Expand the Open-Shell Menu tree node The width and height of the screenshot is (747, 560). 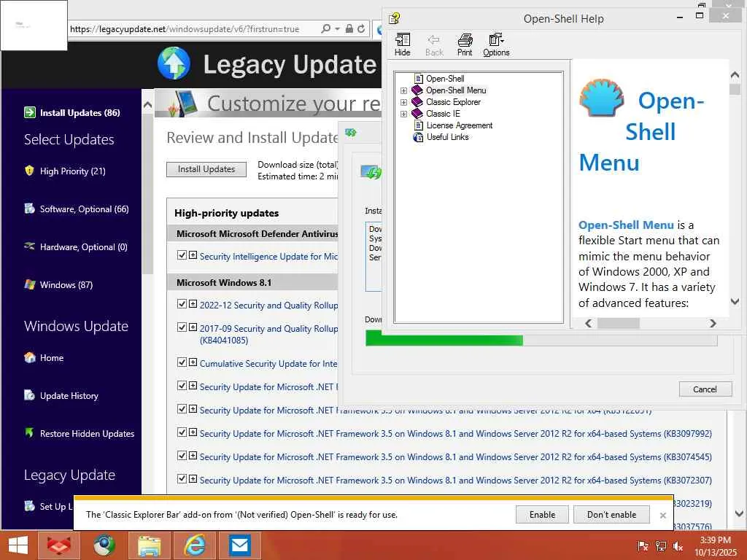[403, 90]
